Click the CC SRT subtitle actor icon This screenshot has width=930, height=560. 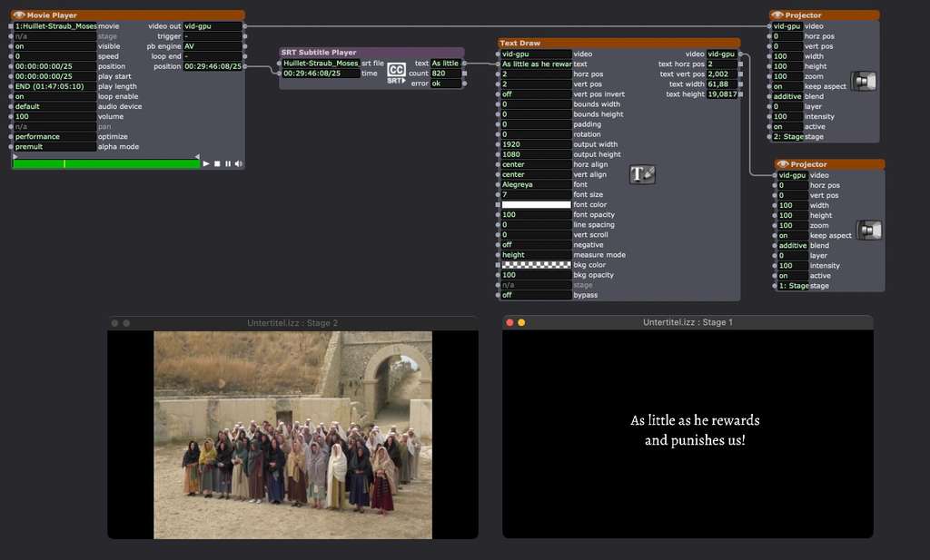tap(396, 73)
